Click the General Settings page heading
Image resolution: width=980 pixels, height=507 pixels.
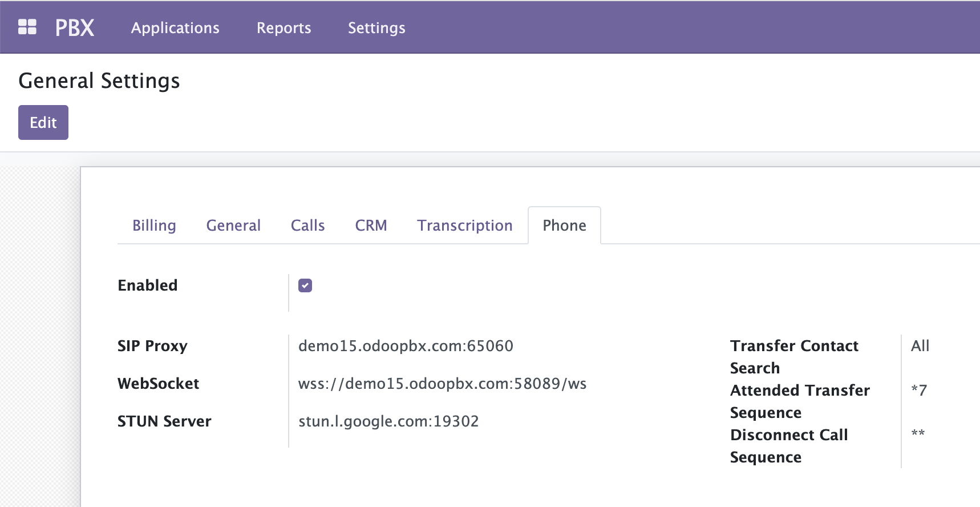point(99,81)
